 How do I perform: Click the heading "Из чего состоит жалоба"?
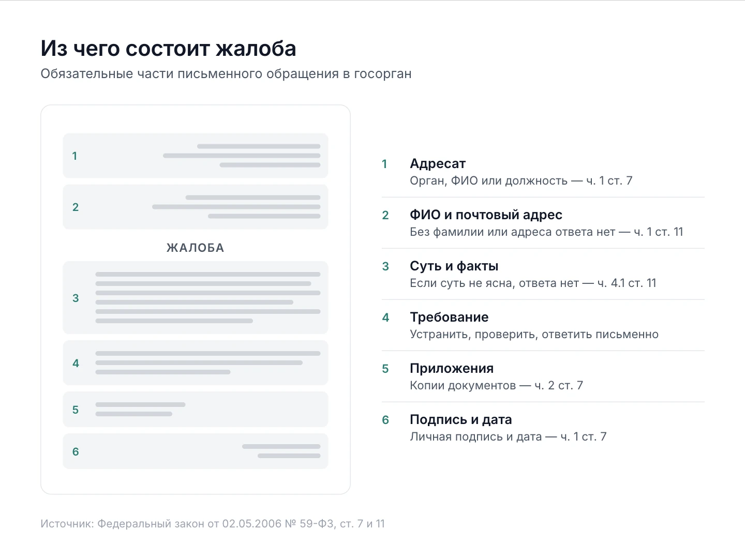[x=168, y=49]
